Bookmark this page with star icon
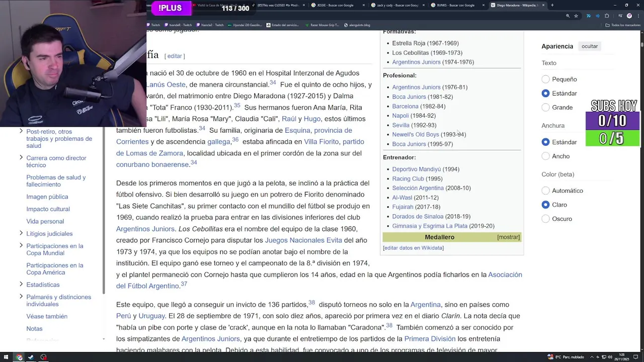This screenshot has width=644, height=362. click(x=576, y=16)
